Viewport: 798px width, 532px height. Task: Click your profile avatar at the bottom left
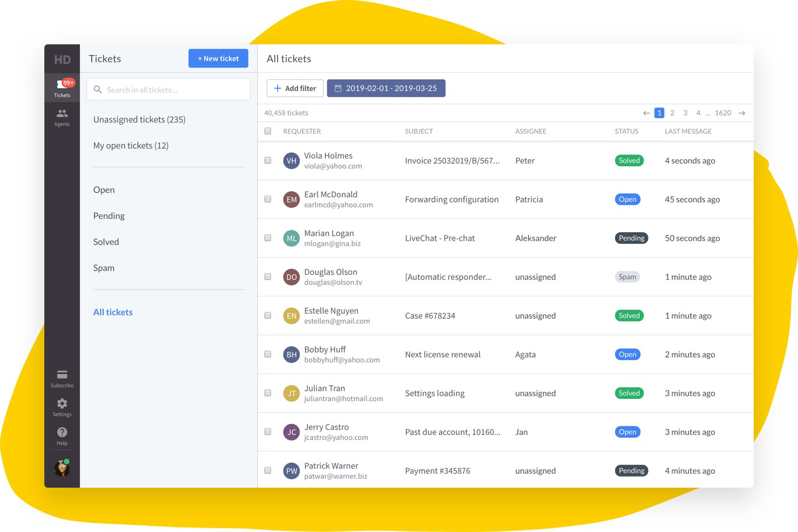tap(62, 468)
